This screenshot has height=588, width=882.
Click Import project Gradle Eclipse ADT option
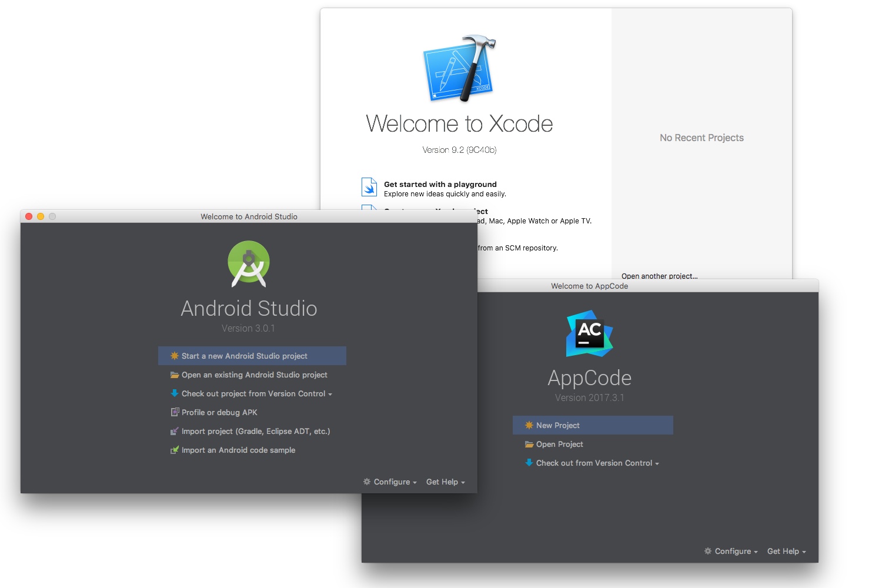(x=256, y=431)
